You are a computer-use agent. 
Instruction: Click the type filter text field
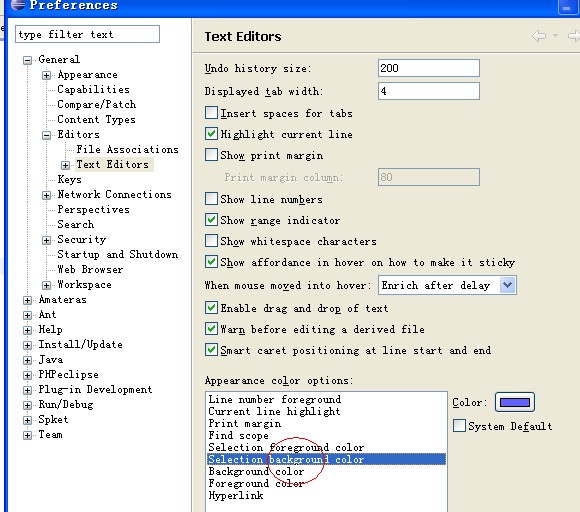[87, 34]
